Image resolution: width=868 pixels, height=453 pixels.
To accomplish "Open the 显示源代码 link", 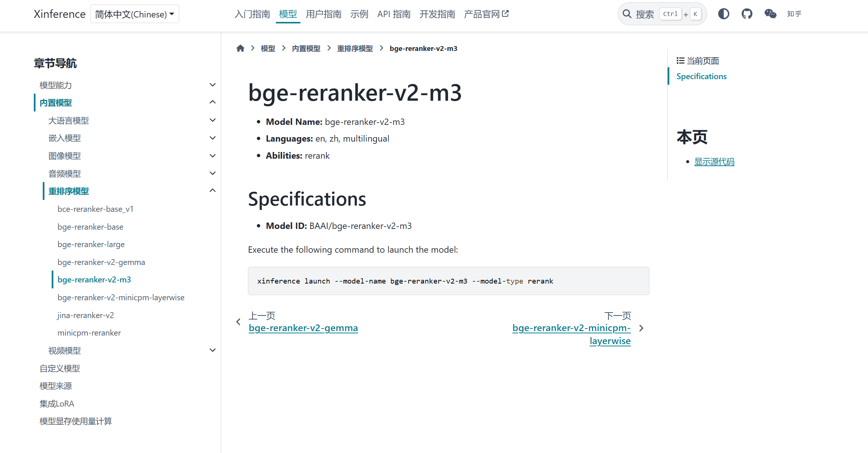I will click(x=714, y=161).
